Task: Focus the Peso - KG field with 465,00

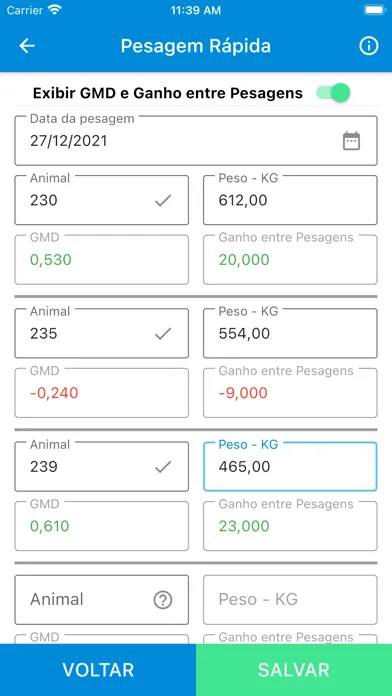Action: (290, 467)
